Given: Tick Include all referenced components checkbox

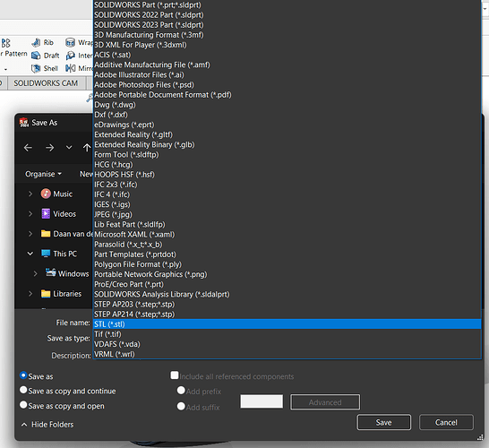Looking at the screenshot, I should pos(175,375).
